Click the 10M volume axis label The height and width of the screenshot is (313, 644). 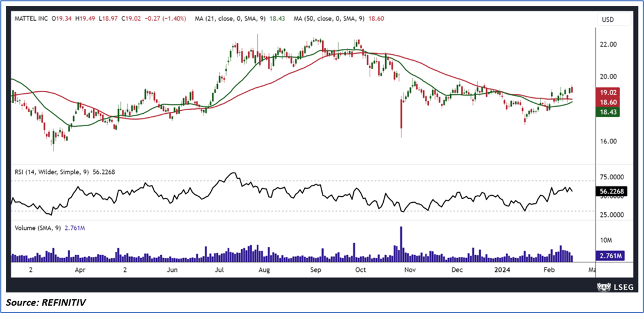[x=606, y=239]
